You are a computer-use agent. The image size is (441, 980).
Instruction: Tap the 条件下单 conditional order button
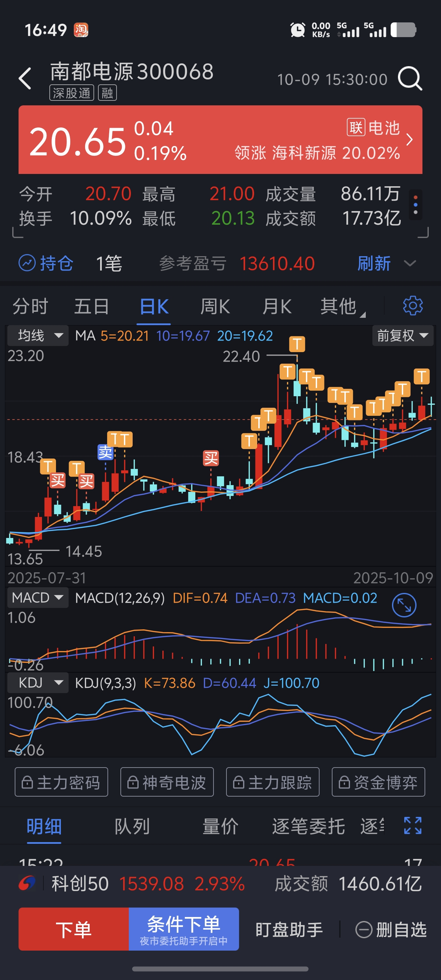click(184, 929)
